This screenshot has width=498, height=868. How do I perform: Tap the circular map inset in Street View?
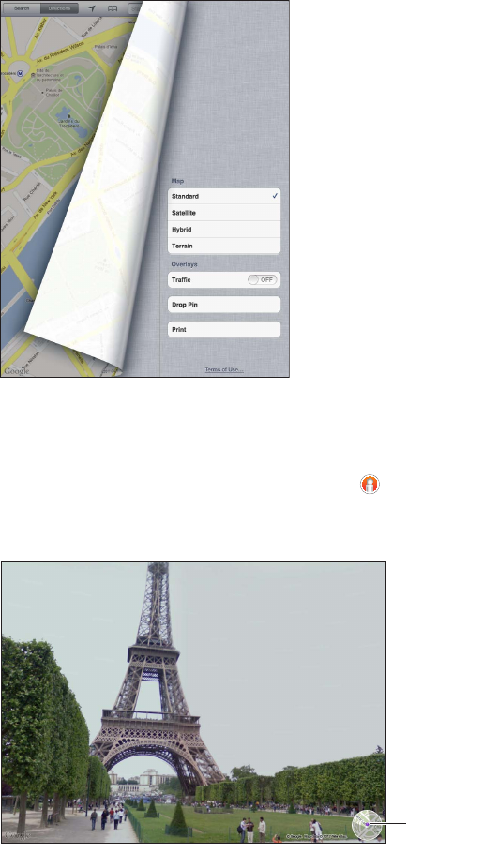(367, 825)
